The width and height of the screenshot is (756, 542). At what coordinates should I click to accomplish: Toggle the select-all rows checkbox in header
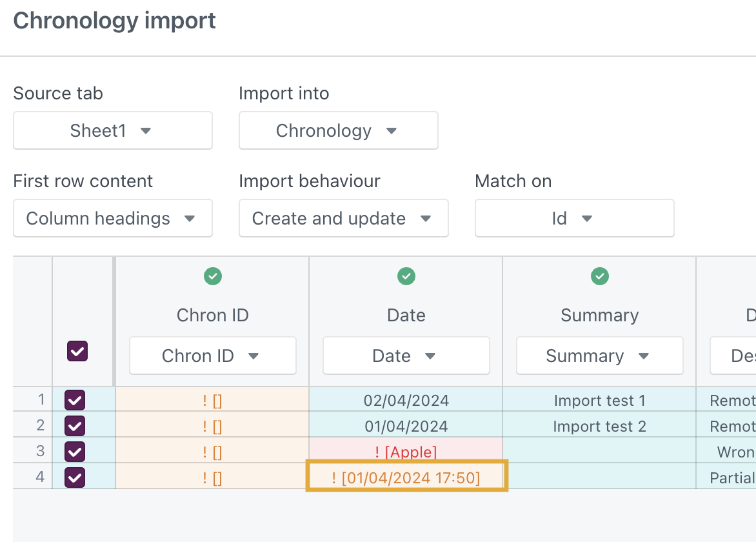(x=77, y=351)
